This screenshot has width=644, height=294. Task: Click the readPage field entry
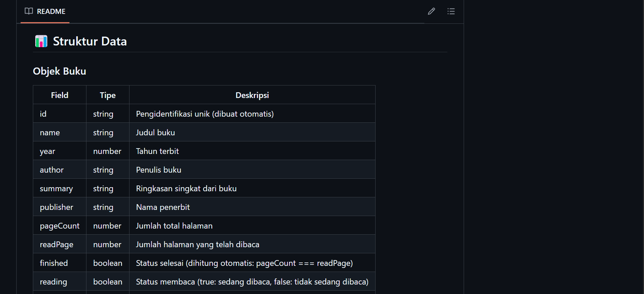click(x=56, y=244)
